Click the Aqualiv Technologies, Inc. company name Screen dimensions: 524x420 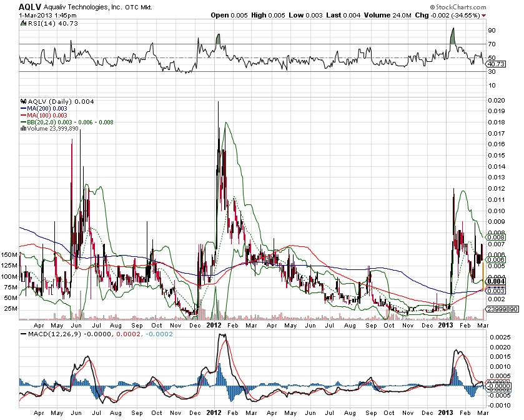[83, 7]
